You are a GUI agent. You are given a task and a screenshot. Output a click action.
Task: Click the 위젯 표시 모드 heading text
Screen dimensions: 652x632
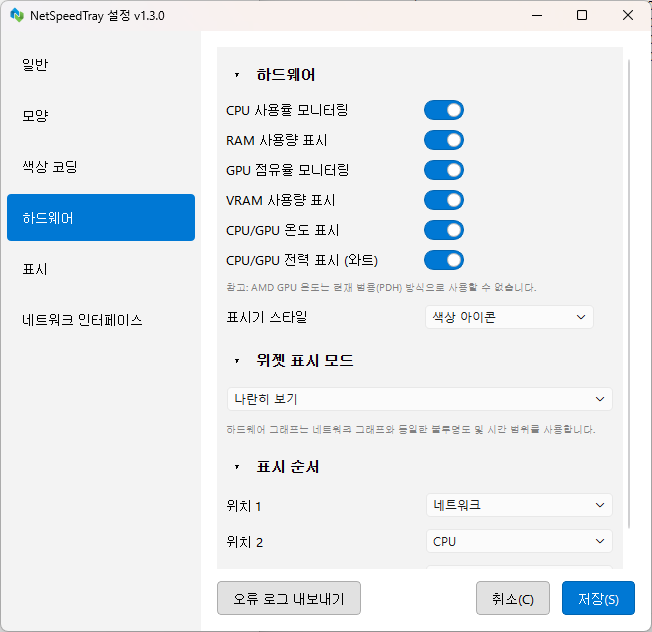click(x=305, y=360)
